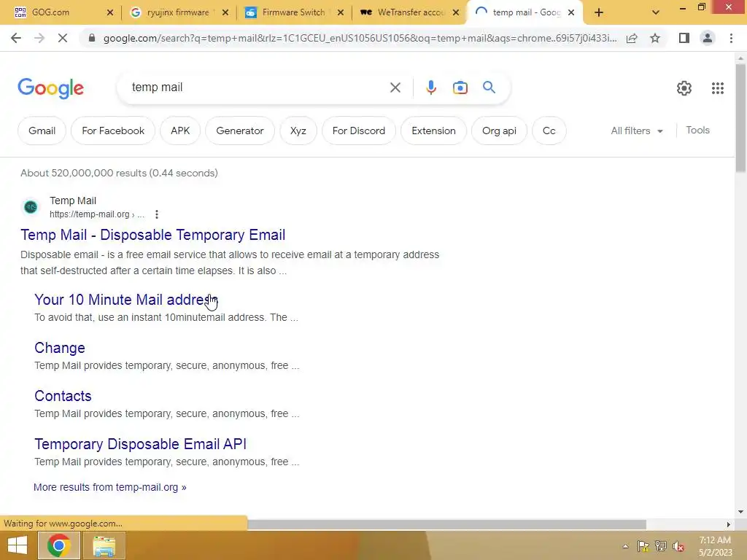Open the Change sitelink
747x560 pixels.
coord(60,348)
